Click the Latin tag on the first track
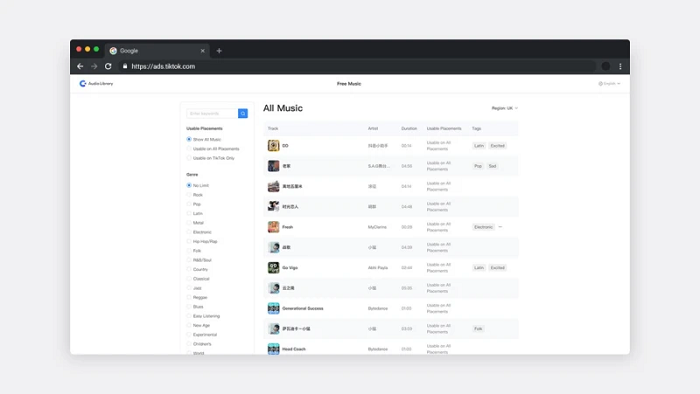 [x=479, y=146]
